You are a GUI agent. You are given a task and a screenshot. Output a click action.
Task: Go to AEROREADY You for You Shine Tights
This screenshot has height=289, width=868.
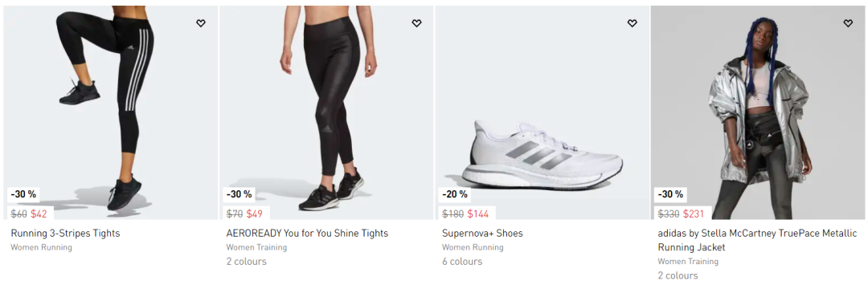coord(307,233)
